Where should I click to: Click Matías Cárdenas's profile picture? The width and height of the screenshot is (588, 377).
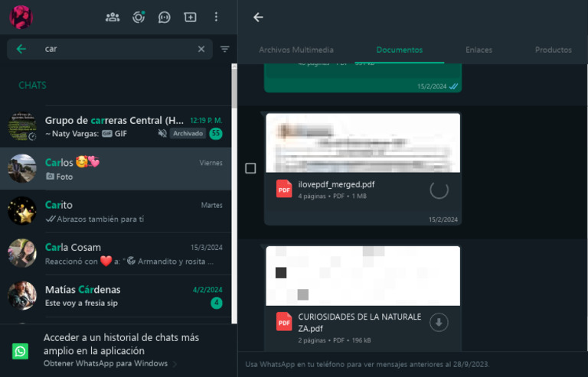[22, 296]
